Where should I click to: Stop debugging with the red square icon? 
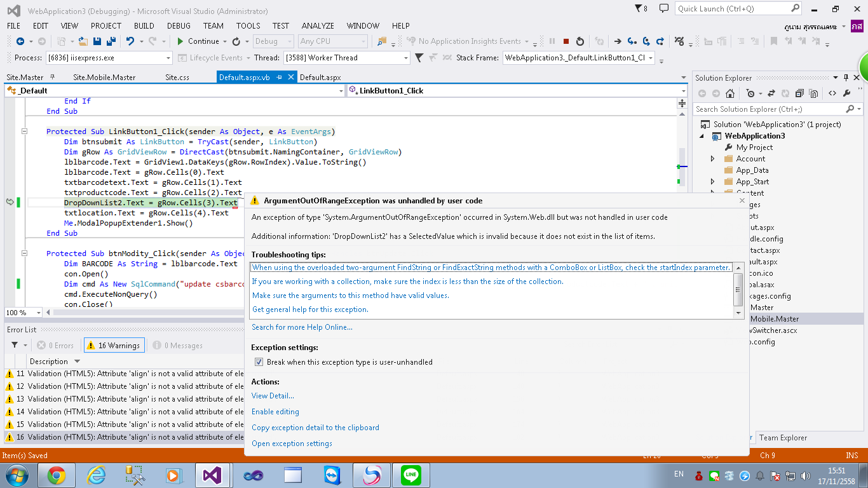(566, 41)
